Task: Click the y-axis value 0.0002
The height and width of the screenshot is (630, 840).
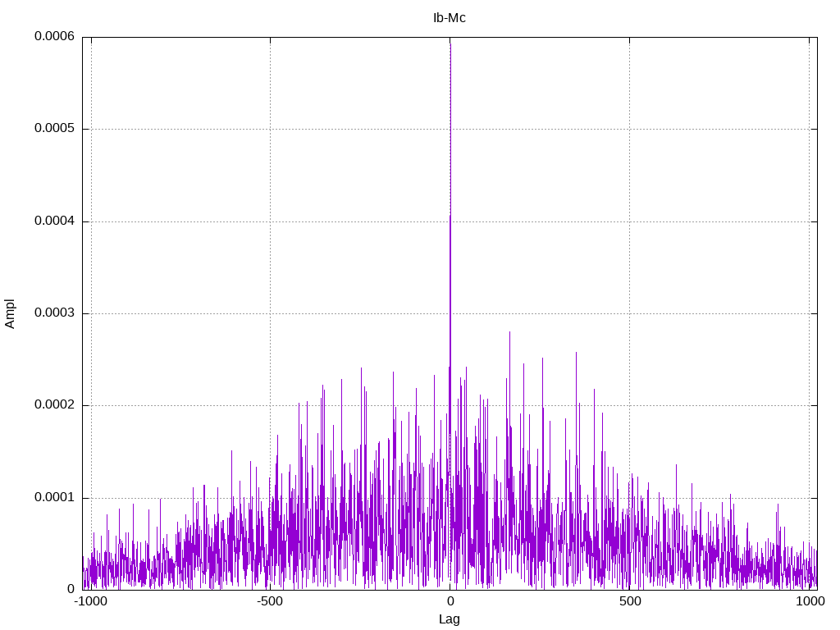Action: pyautogui.click(x=54, y=405)
